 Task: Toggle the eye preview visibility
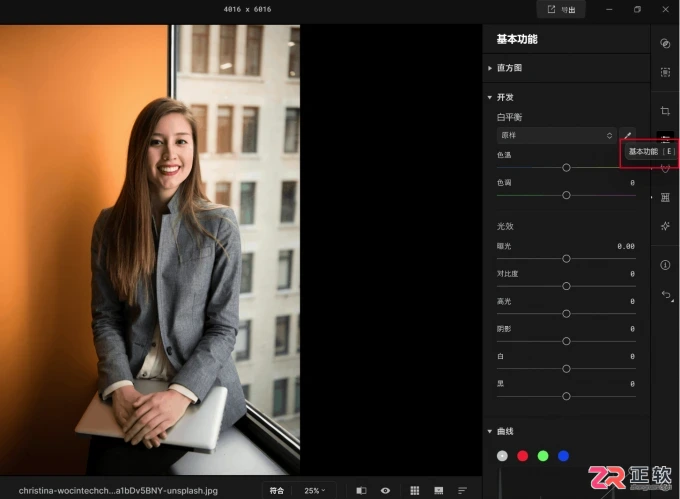click(385, 490)
